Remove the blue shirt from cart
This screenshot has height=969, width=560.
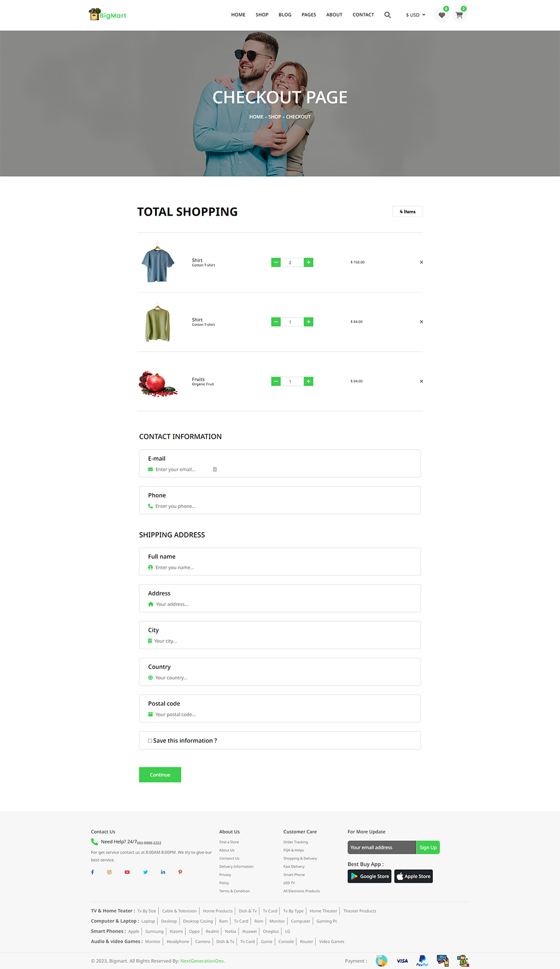click(x=421, y=262)
